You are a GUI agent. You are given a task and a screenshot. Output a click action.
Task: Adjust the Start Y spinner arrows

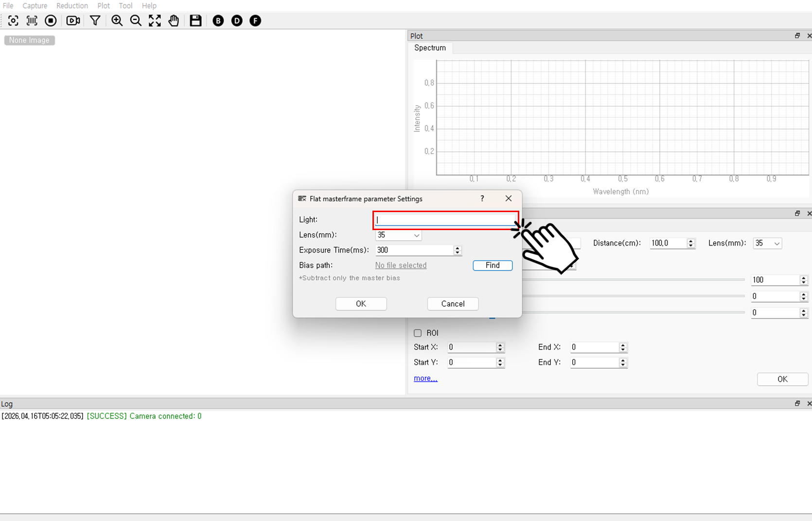500,362
